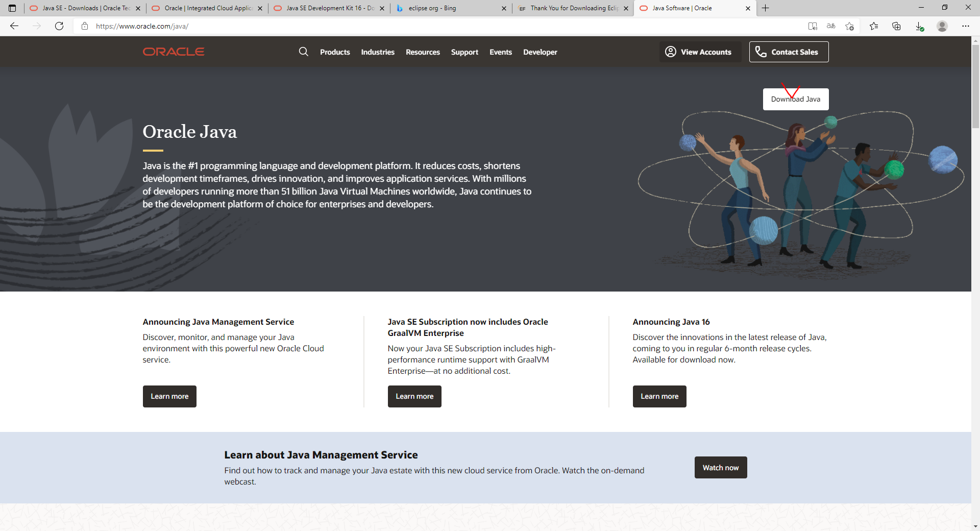Viewport: 980px width, 531px height.
Task: Close the Java SE Downloads tab
Action: [x=138, y=8]
